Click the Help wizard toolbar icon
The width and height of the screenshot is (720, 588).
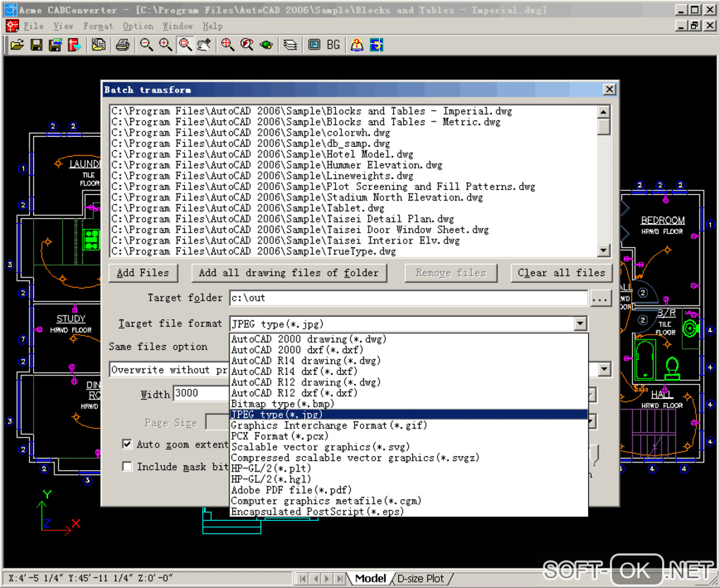tap(356, 45)
